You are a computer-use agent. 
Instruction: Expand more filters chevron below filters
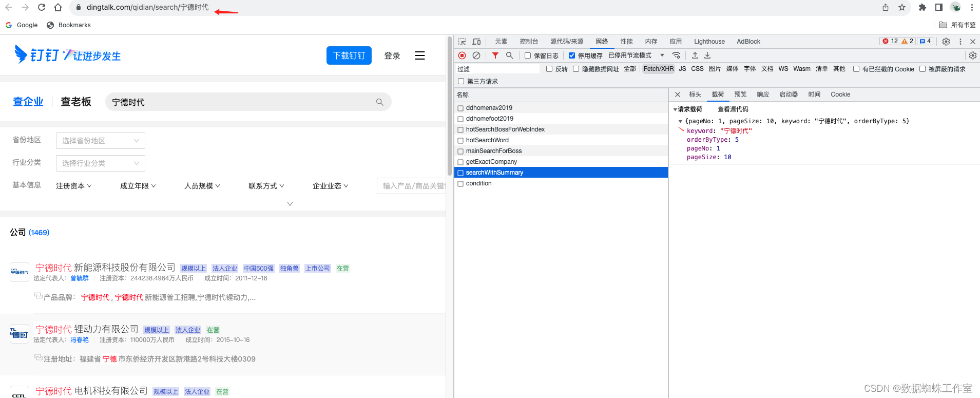click(290, 204)
